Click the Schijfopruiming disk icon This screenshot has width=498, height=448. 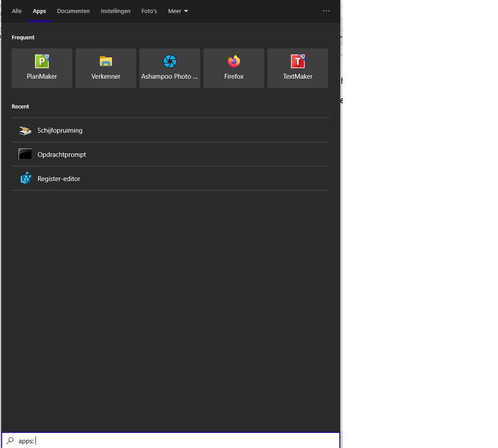[25, 130]
